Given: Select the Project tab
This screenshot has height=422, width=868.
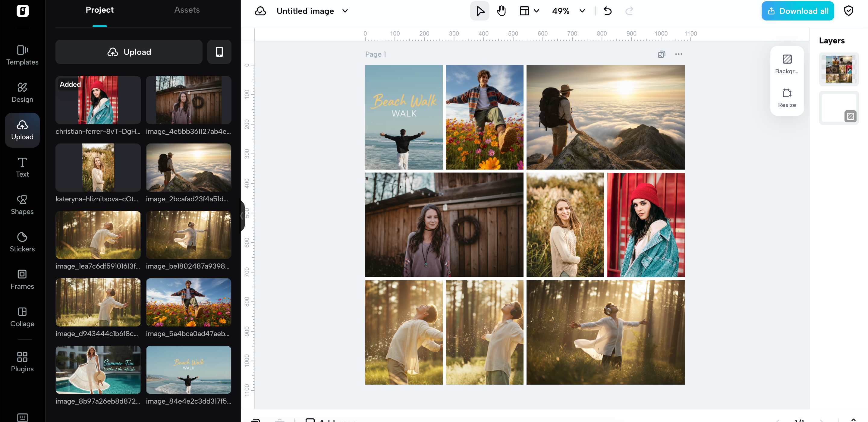Looking at the screenshot, I should [99, 10].
